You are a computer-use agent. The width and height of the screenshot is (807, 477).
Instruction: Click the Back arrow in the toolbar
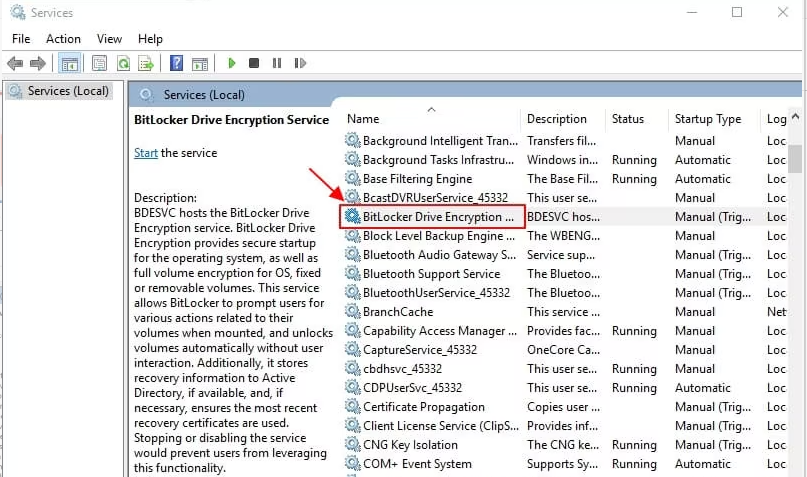coord(15,63)
